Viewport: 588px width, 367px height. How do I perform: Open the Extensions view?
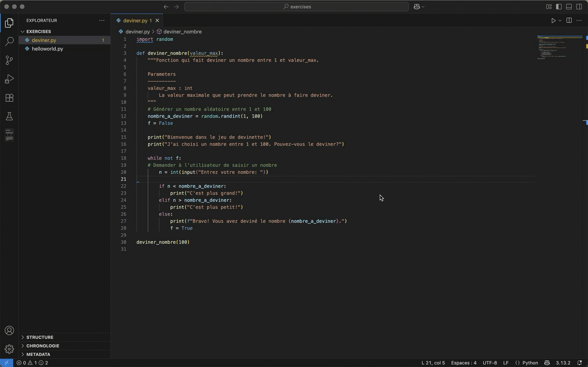(9, 98)
